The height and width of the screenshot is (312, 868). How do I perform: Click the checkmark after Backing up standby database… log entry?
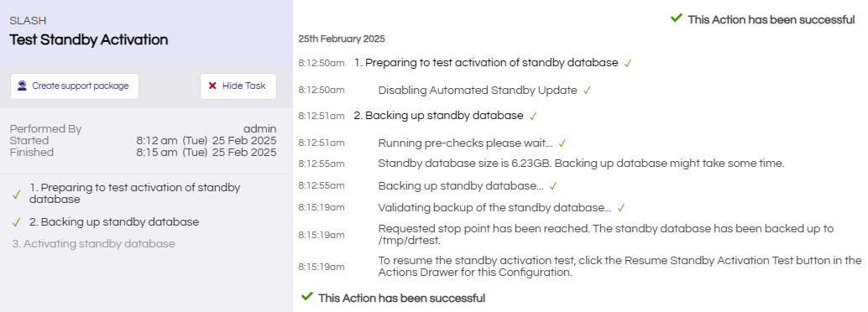click(553, 186)
